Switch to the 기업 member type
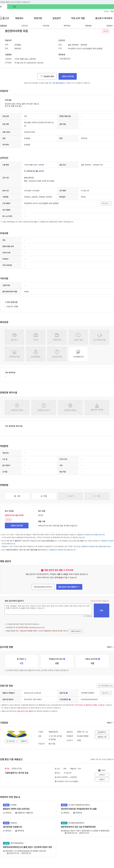Viewport: 114px width, 868px height. [14, 7]
